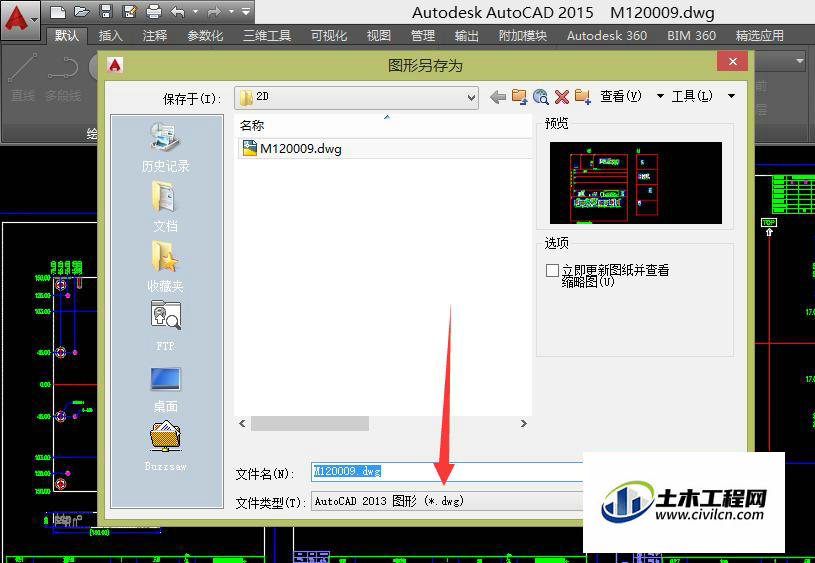
Task: Switch to the 精选应用 ribbon tab
Action: 759,35
